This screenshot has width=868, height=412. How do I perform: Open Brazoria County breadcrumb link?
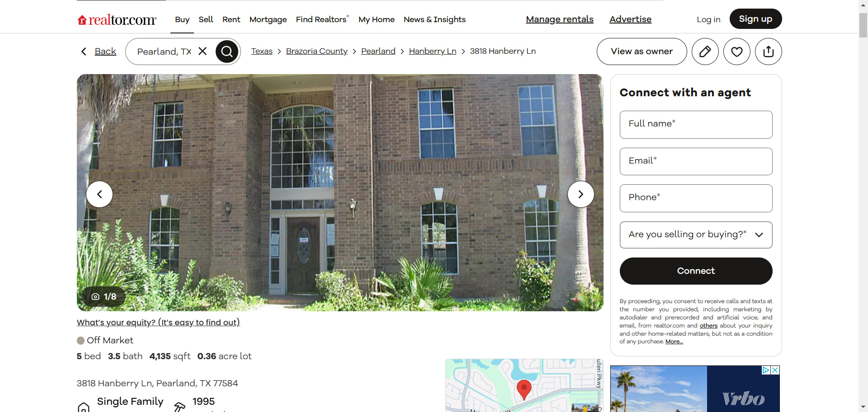click(x=316, y=51)
